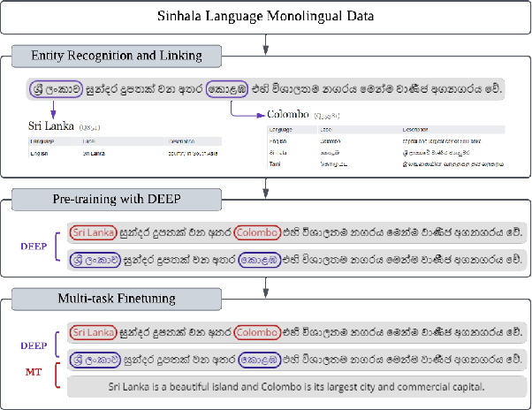
Task: Click the English sentence 'Sri Lanka is a beautiful island…'
Action: [296, 387]
